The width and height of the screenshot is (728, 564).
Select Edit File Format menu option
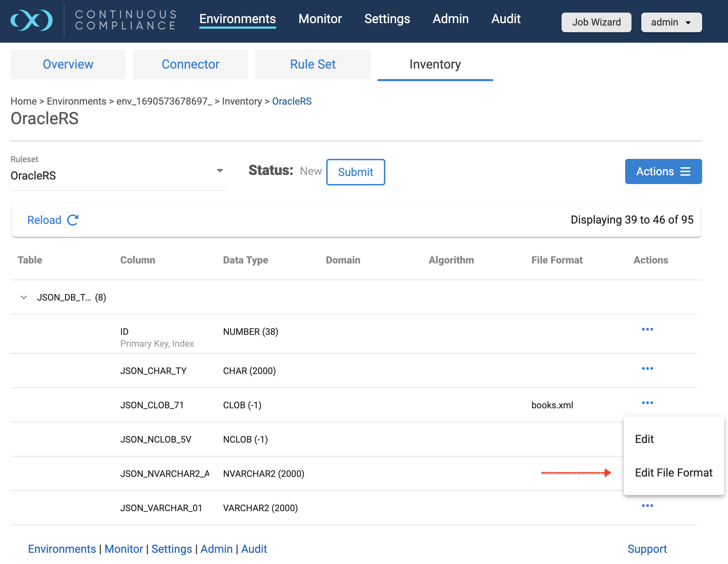point(673,473)
